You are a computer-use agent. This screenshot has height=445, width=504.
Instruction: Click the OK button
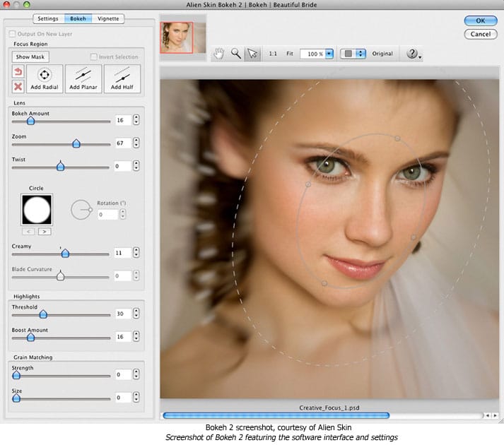[x=480, y=20]
